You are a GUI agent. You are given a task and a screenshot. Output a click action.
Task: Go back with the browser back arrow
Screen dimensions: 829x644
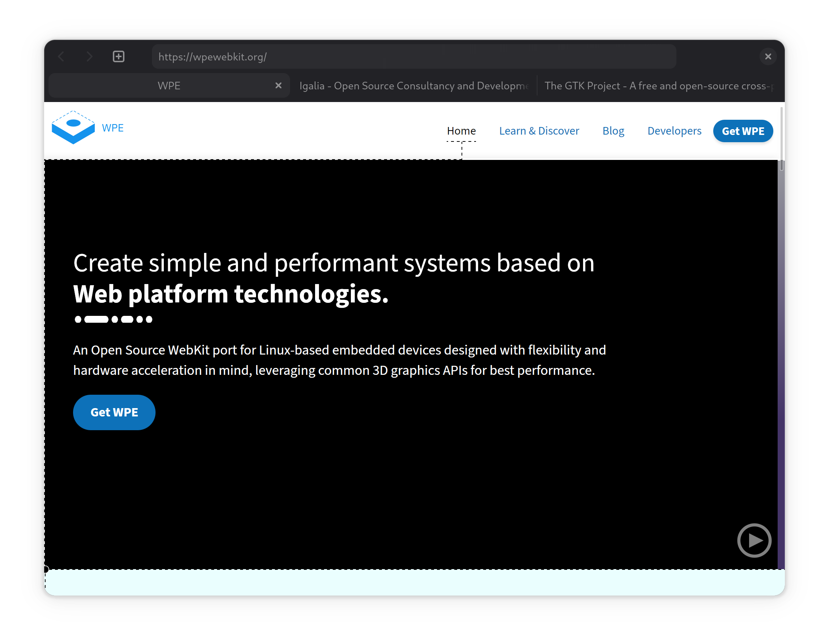[61, 56]
